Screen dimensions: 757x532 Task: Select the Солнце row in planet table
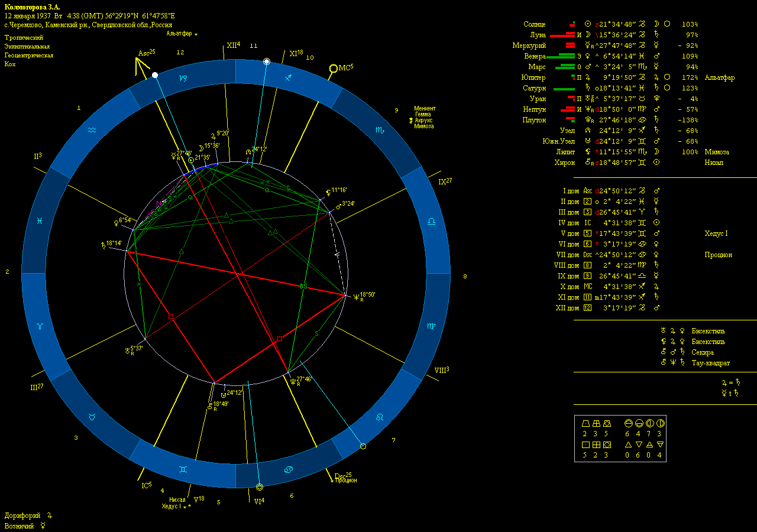(x=611, y=24)
